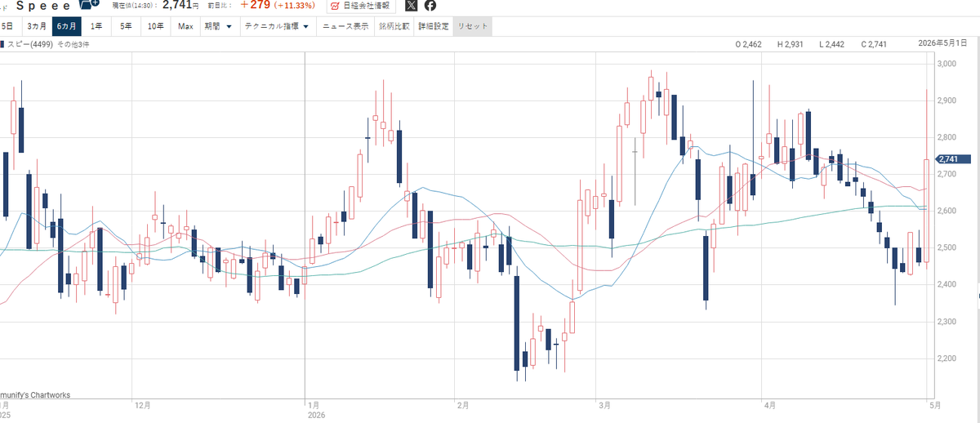The image size is (980, 423).
Task: Select the 1年 chart range tab
Action: click(x=97, y=26)
